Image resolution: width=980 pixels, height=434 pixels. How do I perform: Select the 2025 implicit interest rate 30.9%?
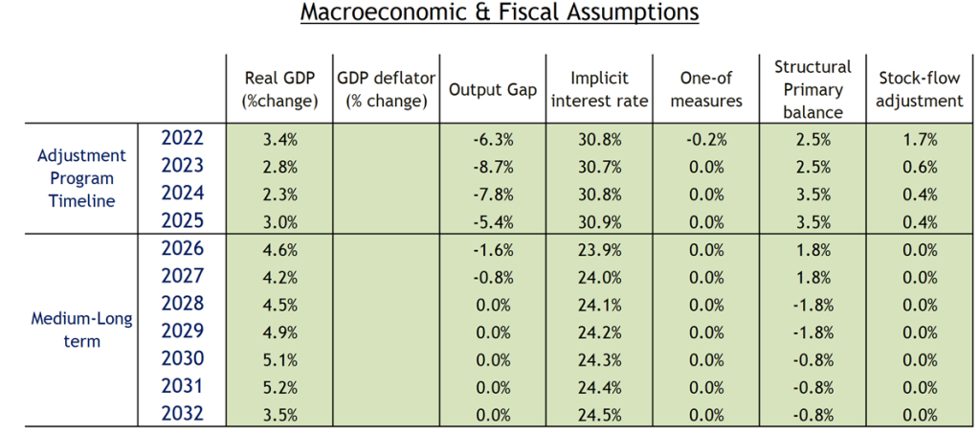[599, 221]
